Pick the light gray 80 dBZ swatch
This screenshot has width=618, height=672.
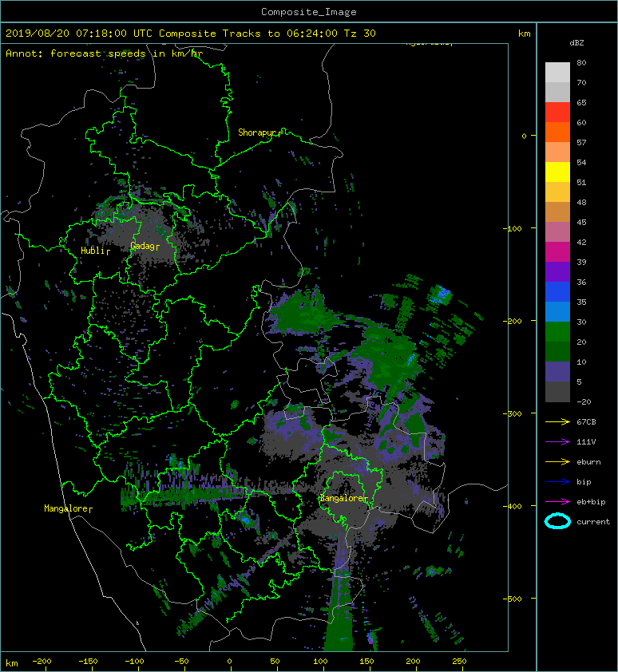[x=557, y=73]
